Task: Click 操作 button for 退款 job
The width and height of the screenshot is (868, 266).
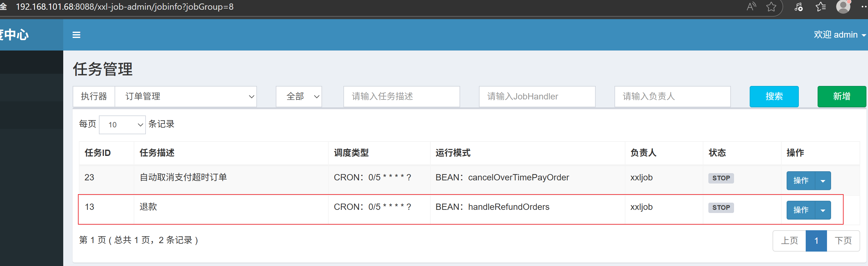Action: [x=801, y=210]
